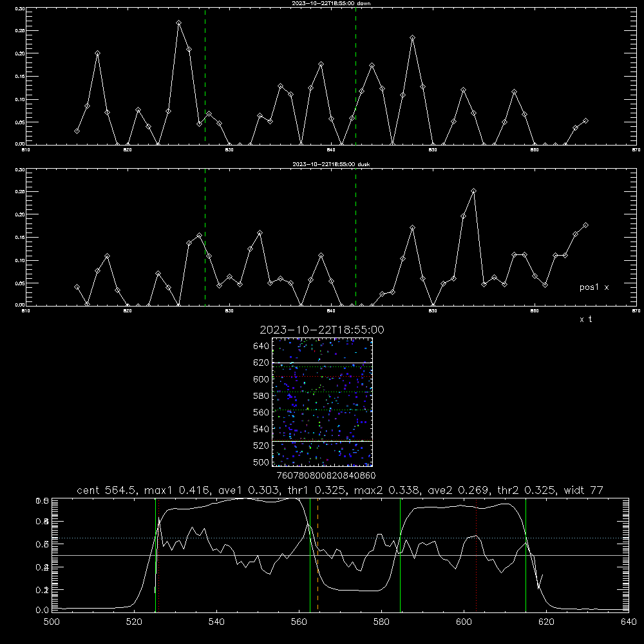
Task: Click the last diamond marker of the dusk curve
Action: click(585, 225)
